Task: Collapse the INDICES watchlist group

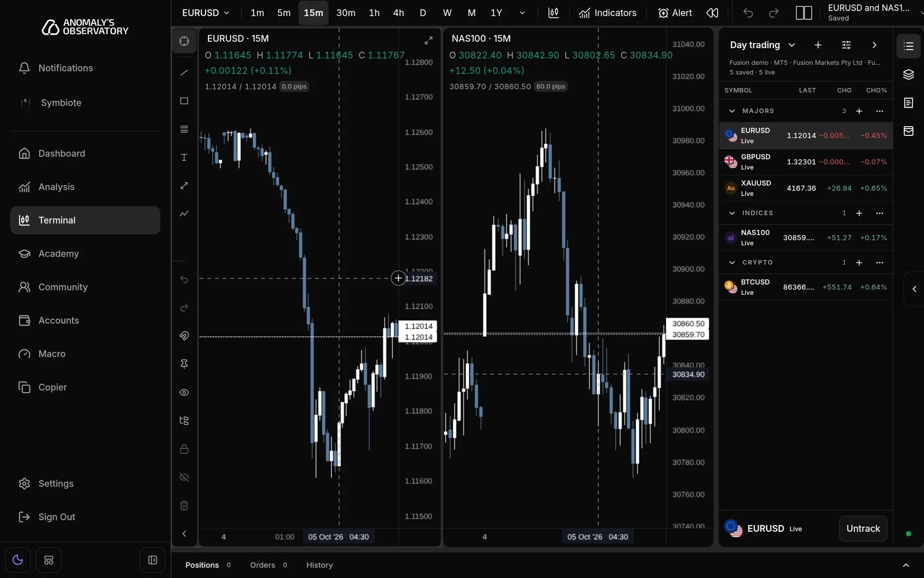Action: click(x=732, y=213)
